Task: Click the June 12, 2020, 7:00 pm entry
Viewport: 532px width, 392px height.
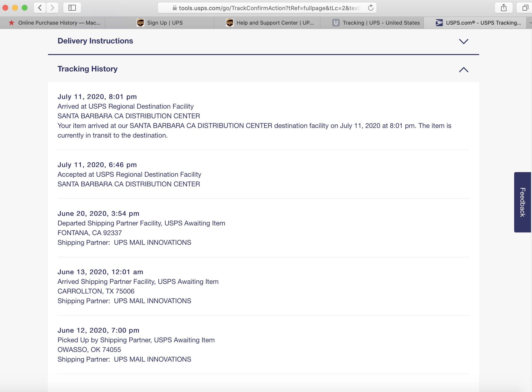Action: 98,330
